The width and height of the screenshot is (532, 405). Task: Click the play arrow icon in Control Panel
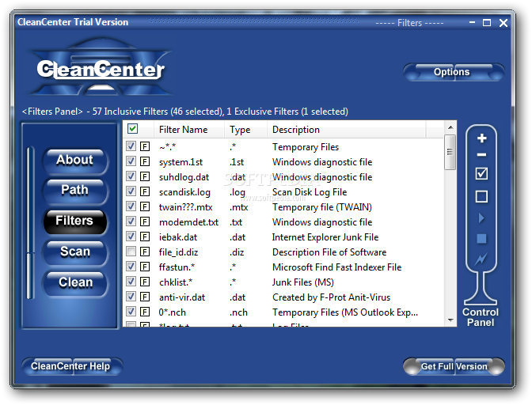coord(481,218)
